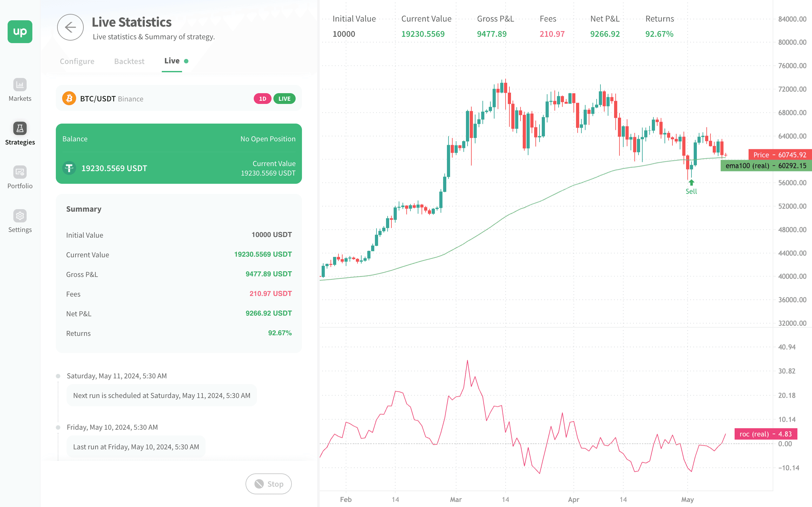The image size is (812, 507).
Task: Click the green up logo icon
Action: click(x=20, y=31)
